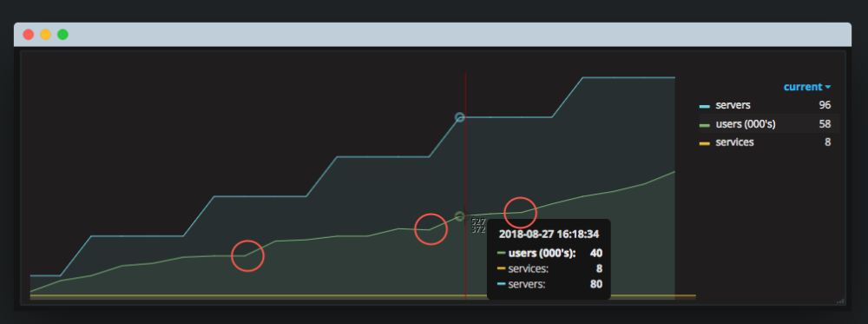868x324 pixels.
Task: Click the users (000's) legend color dash
Action: click(705, 125)
